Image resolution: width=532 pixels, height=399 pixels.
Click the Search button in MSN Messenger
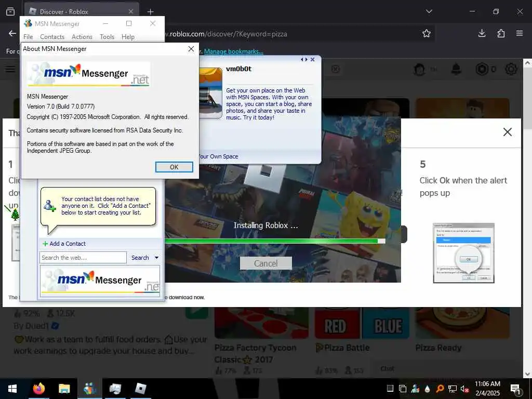coord(140,258)
